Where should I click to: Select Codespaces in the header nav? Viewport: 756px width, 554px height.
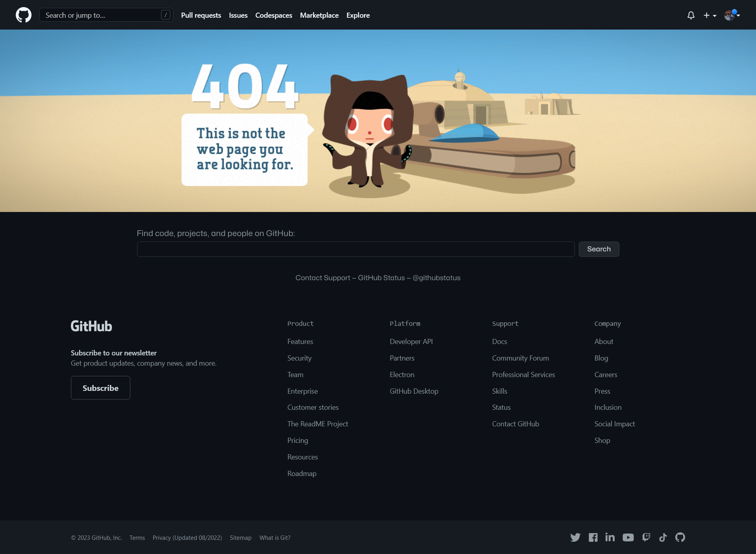pos(274,15)
